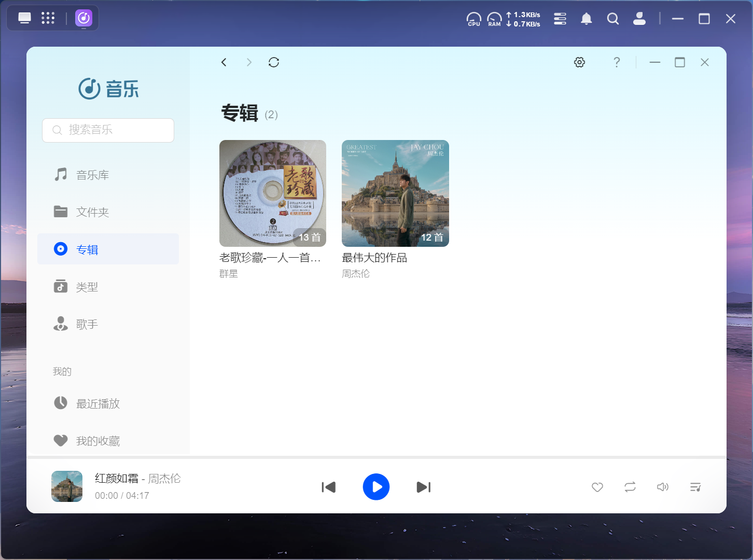The image size is (753, 560).
Task: Open RAM usage monitor
Action: pos(495,19)
